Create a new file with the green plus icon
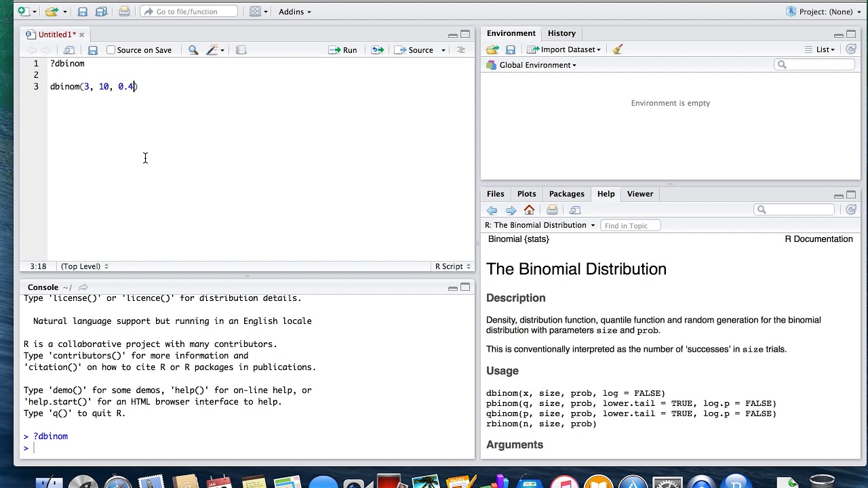Viewport: 868px width, 488px height. coord(22,12)
